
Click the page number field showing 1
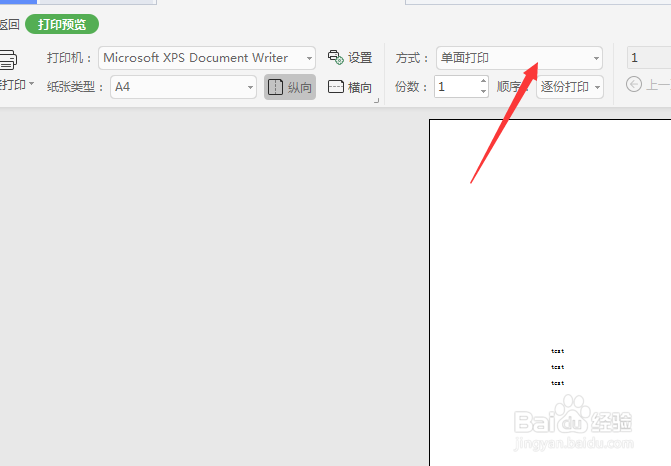coord(649,58)
